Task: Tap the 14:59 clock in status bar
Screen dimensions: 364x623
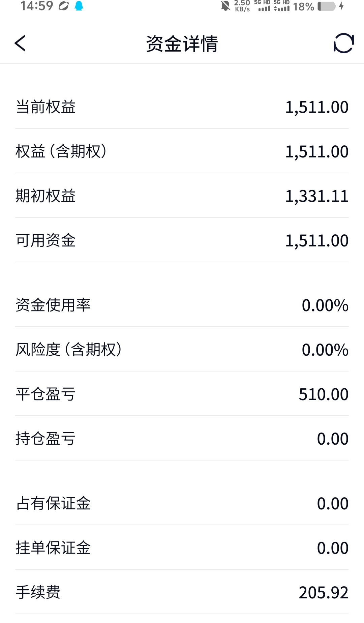Action: point(37,6)
